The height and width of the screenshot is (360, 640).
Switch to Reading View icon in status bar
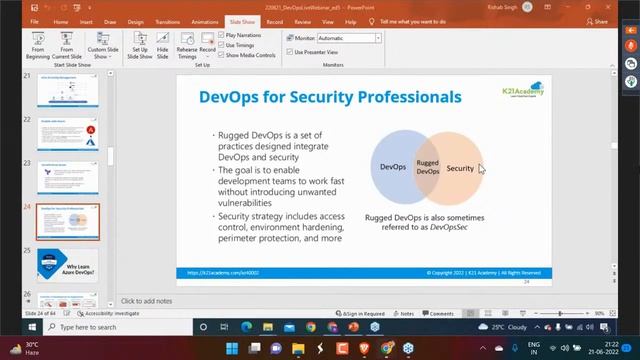pyautogui.click(x=505, y=313)
